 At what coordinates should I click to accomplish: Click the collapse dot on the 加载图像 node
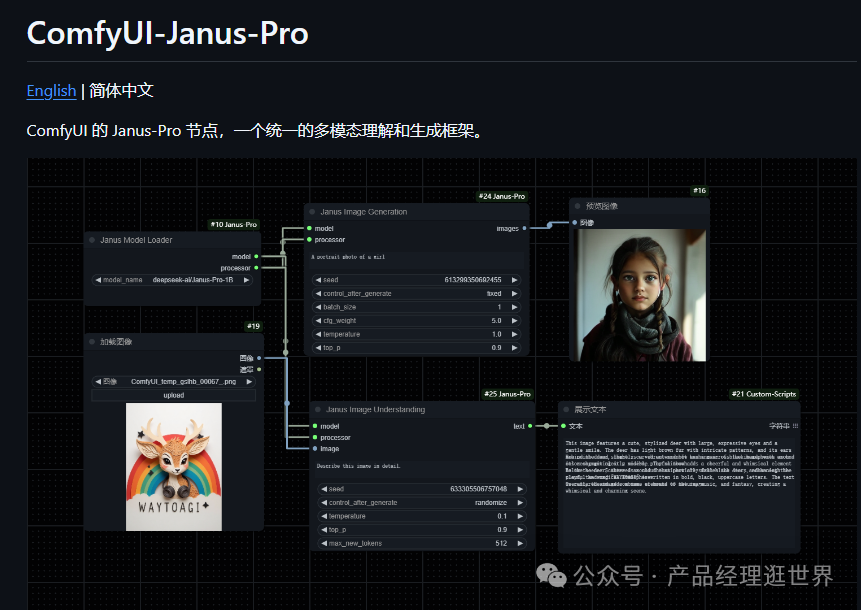(x=91, y=341)
